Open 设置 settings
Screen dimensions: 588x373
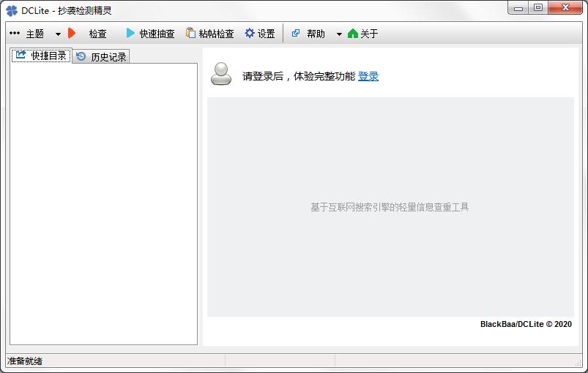tap(267, 34)
